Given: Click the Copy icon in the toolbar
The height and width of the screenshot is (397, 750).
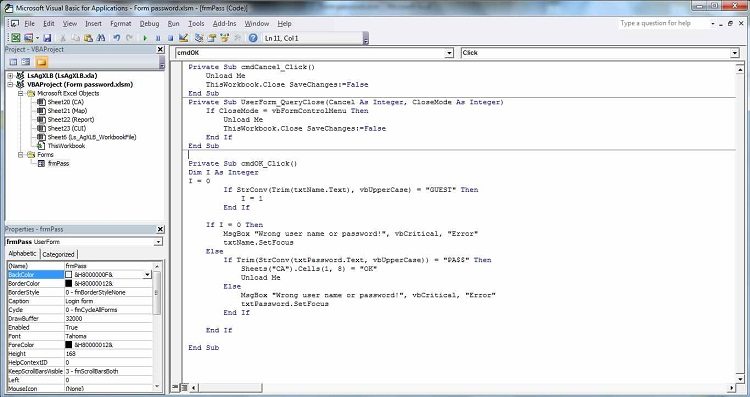Looking at the screenshot, I should pyautogui.click(x=76, y=38).
